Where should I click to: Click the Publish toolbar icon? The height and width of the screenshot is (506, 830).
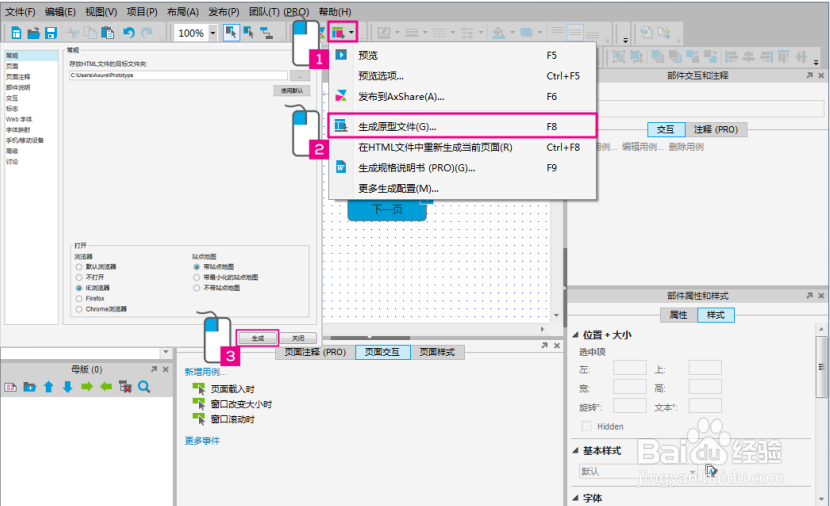click(x=338, y=33)
